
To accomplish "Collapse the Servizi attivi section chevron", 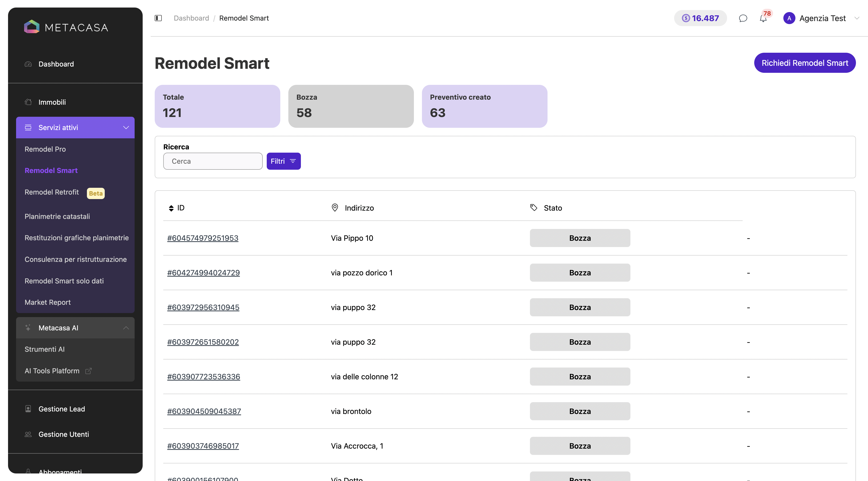I will (x=126, y=128).
